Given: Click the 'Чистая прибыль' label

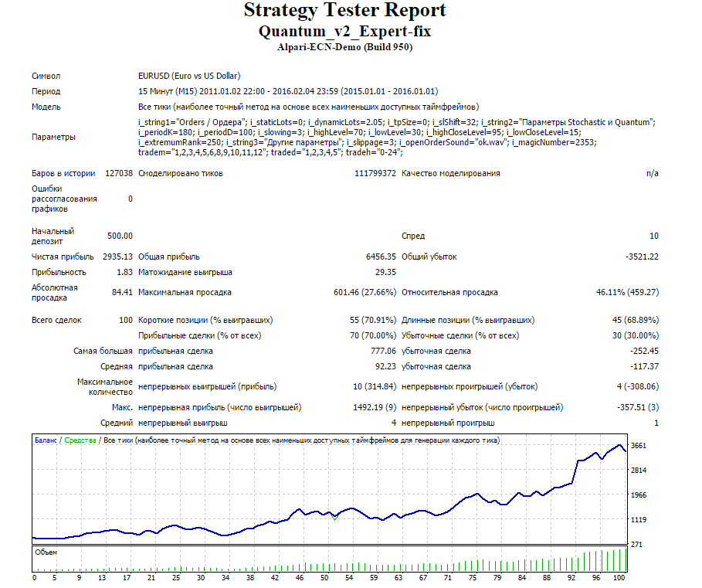Looking at the screenshot, I should pos(63,257).
